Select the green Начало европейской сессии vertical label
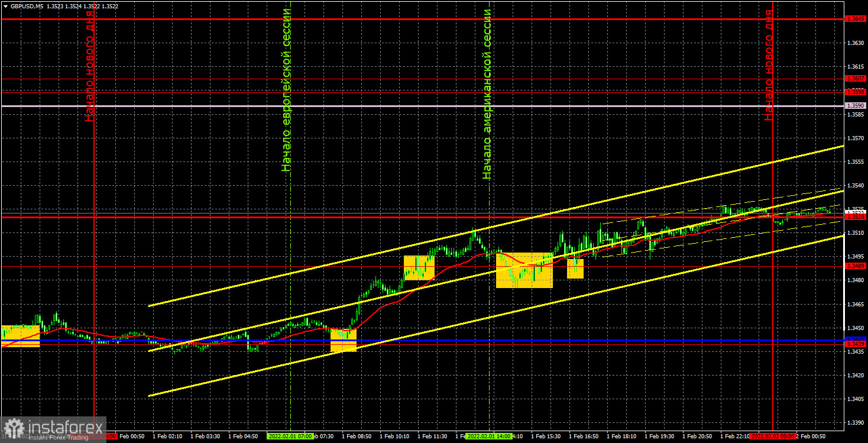This screenshot has height=443, width=868. 287,90
